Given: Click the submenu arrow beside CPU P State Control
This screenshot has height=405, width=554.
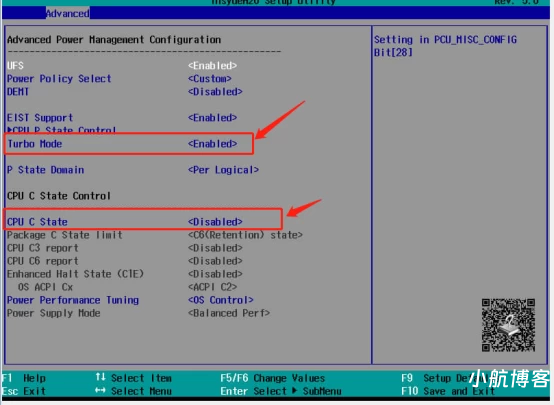Looking at the screenshot, I should click(10, 130).
